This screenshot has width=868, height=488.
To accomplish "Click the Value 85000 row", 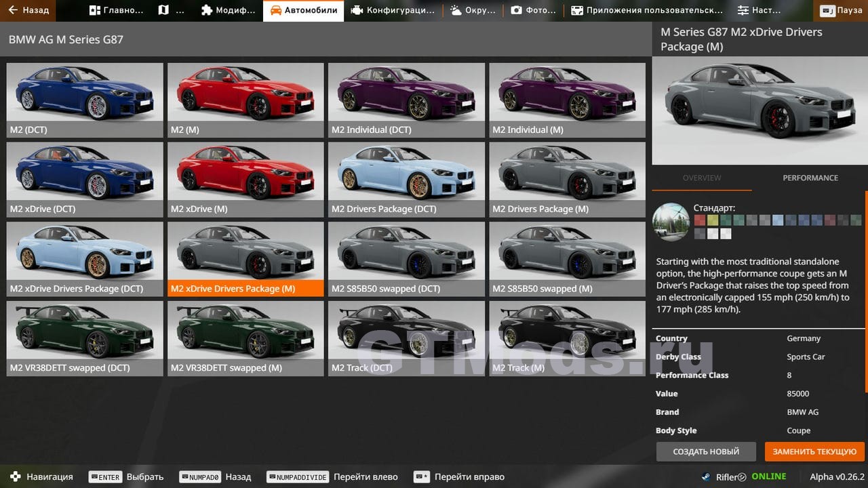I will [759, 393].
